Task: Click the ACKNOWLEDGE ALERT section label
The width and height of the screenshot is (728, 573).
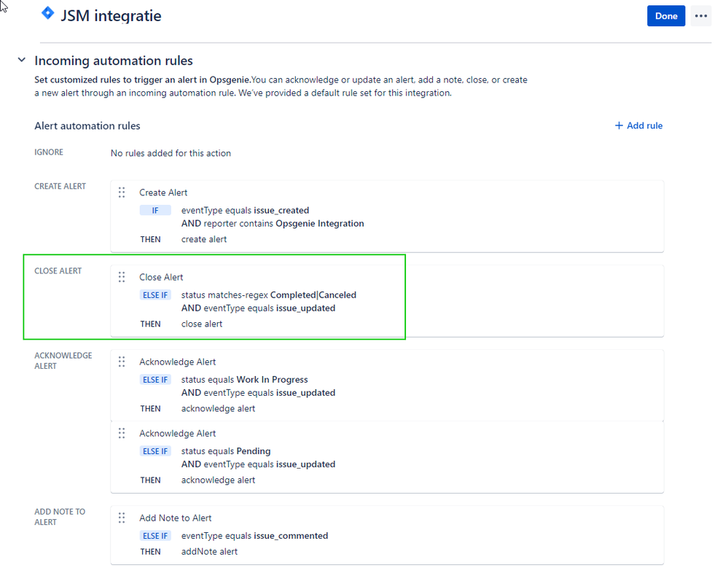Action: click(x=63, y=361)
